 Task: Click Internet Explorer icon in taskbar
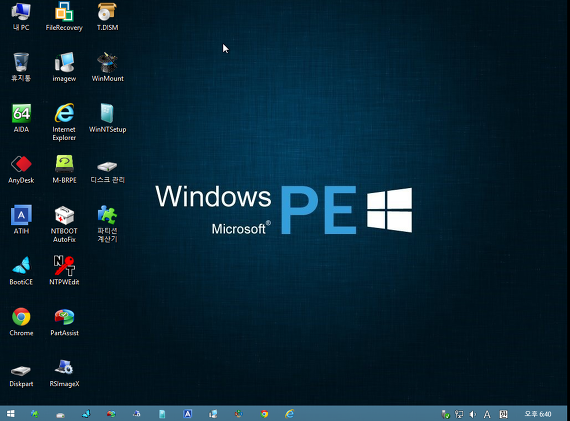(290, 414)
